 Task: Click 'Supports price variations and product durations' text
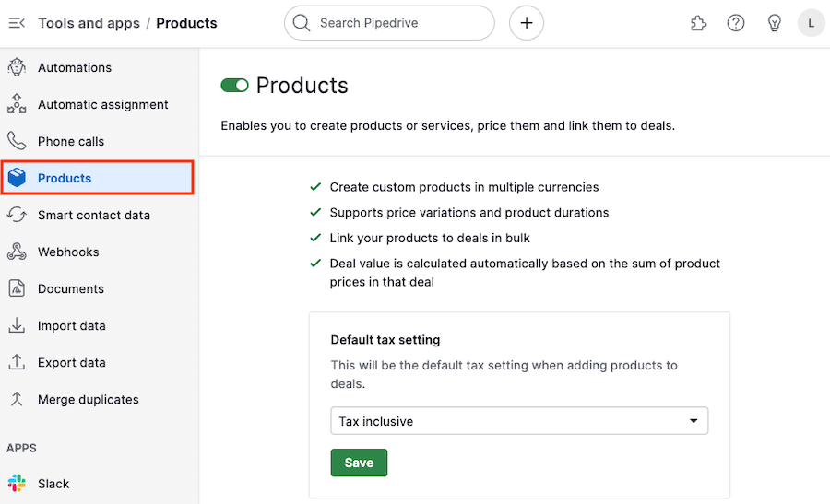point(469,212)
